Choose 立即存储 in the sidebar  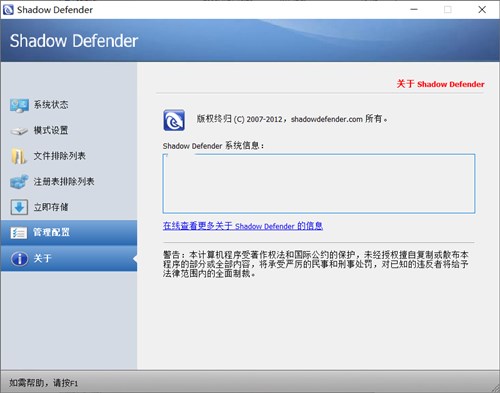(x=69, y=207)
